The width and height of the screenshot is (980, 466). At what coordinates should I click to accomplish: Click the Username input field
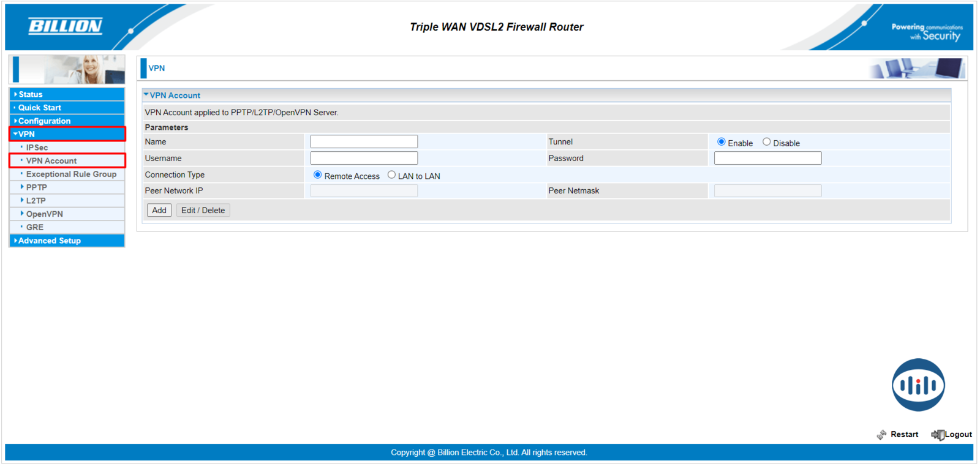click(x=364, y=158)
